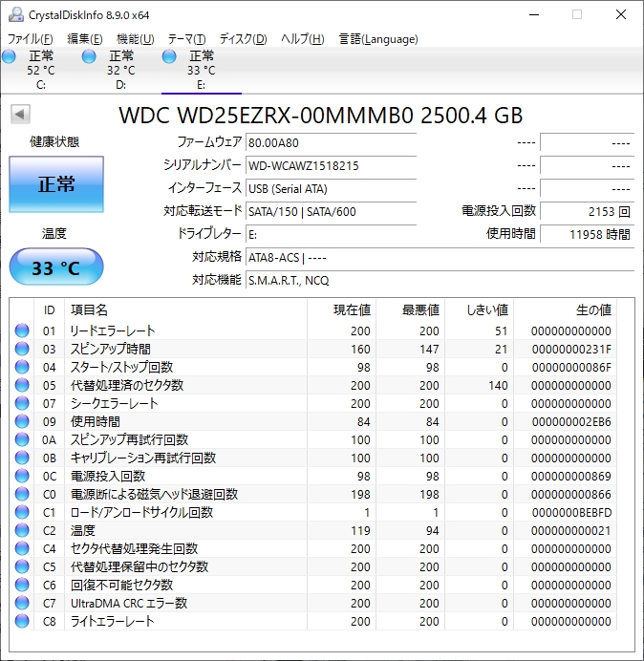
Task: Click status orb of row C5 代替処理保留中のセクタ数
Action: tap(22, 566)
